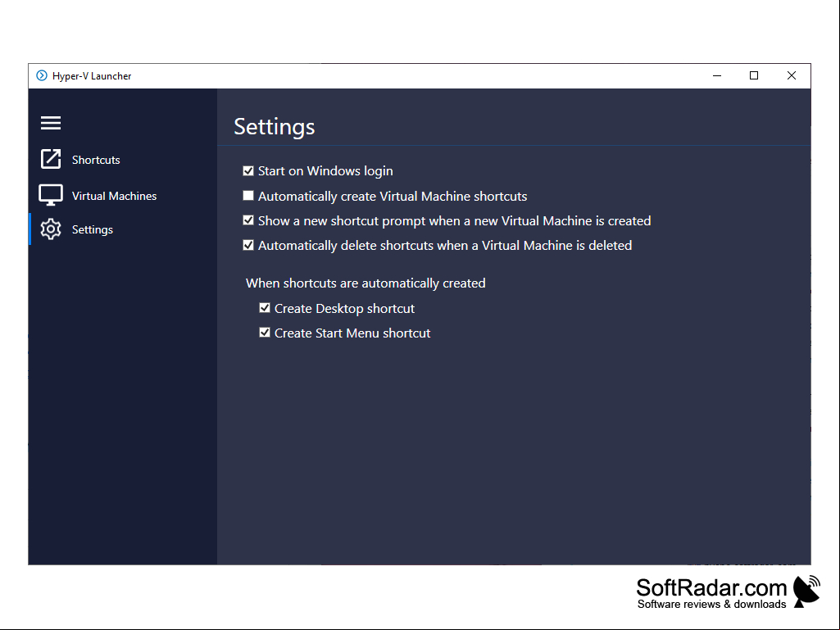Viewport: 840px width, 630px height.
Task: Click the 'Hyper-V Launcher' title text
Action: [x=92, y=76]
